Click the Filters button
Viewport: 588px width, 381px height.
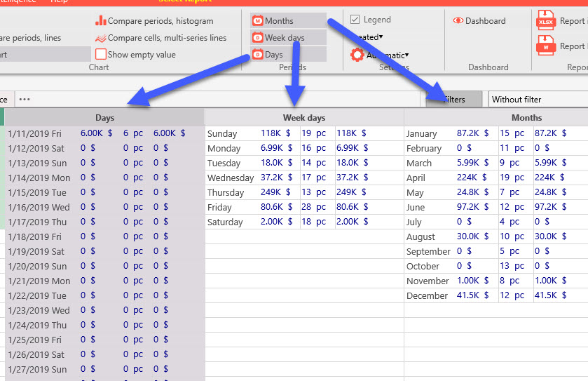pos(453,100)
